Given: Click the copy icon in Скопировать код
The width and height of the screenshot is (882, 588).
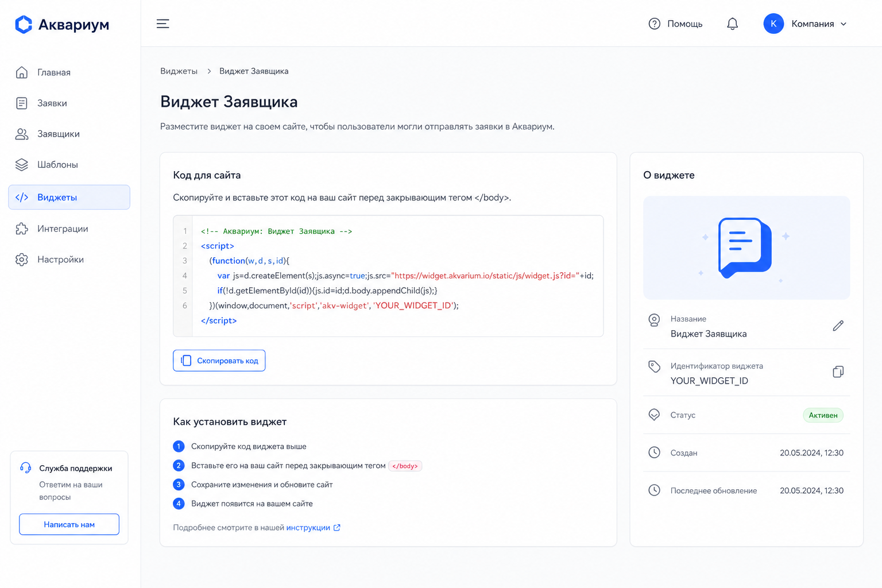Looking at the screenshot, I should coord(186,361).
